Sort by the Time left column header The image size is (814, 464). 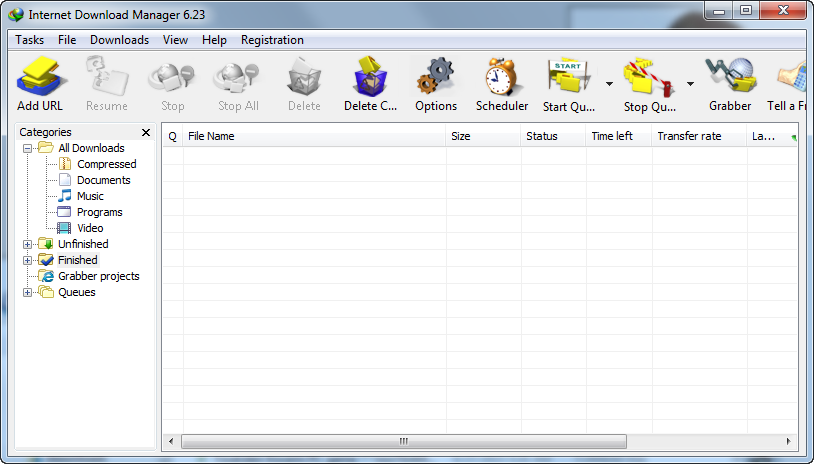619,136
